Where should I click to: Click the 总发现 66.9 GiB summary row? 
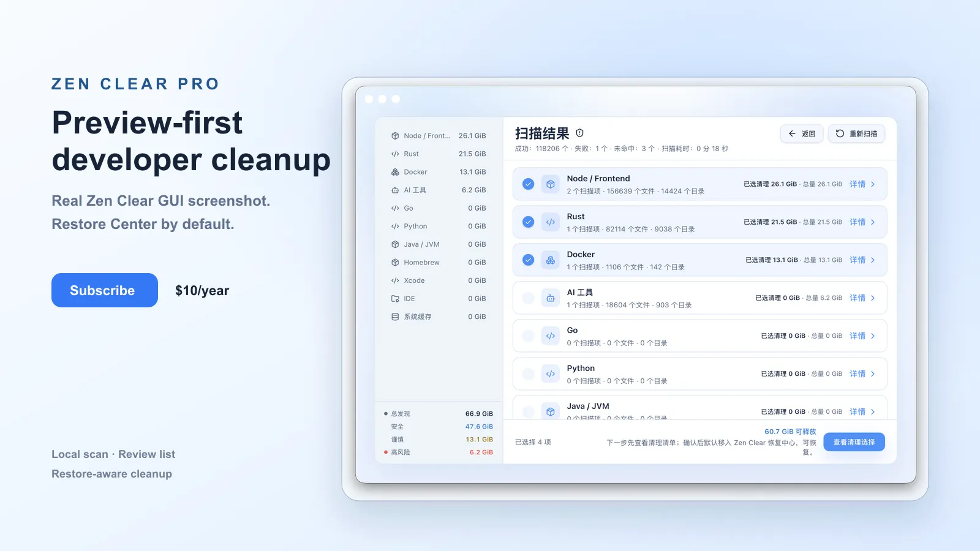click(439, 414)
